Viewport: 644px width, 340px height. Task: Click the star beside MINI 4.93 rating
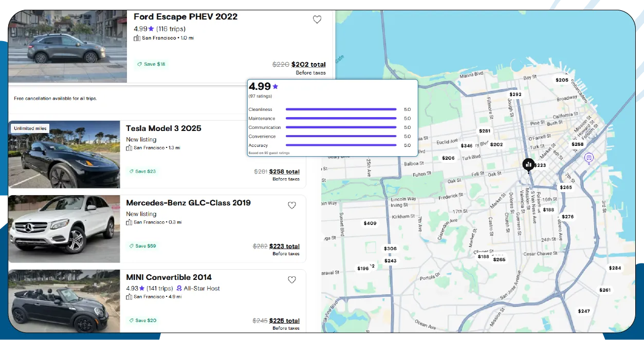(x=142, y=289)
